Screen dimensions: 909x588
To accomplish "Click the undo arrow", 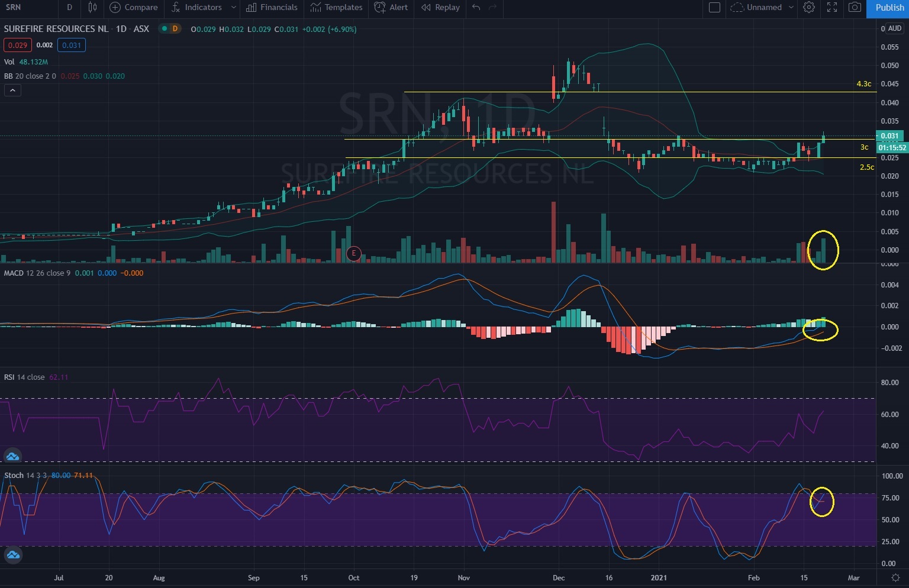I will (476, 7).
